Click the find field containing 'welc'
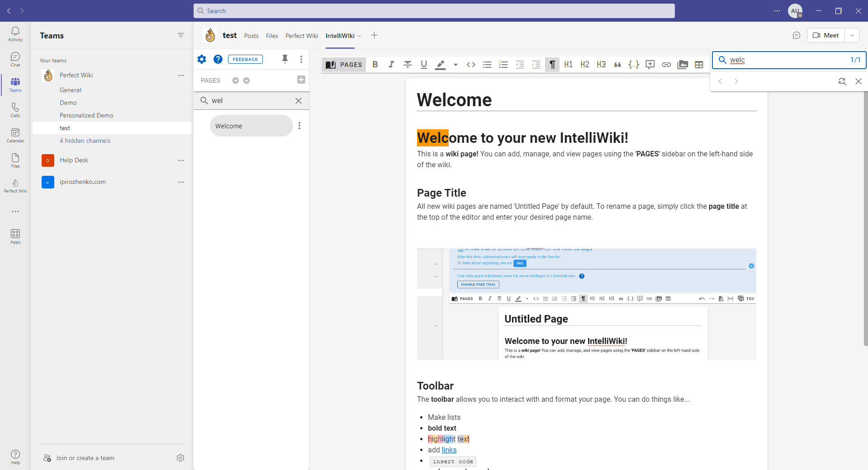The width and height of the screenshot is (868, 470). click(788, 60)
